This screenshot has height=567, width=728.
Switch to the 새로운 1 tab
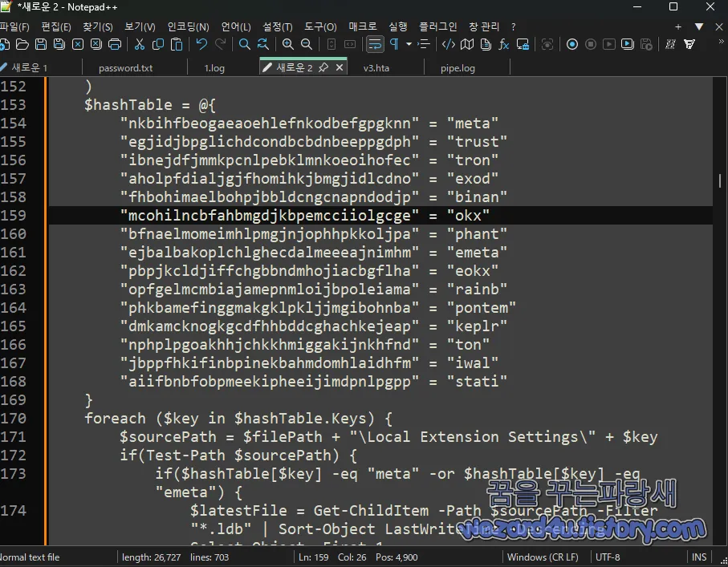click(x=29, y=67)
